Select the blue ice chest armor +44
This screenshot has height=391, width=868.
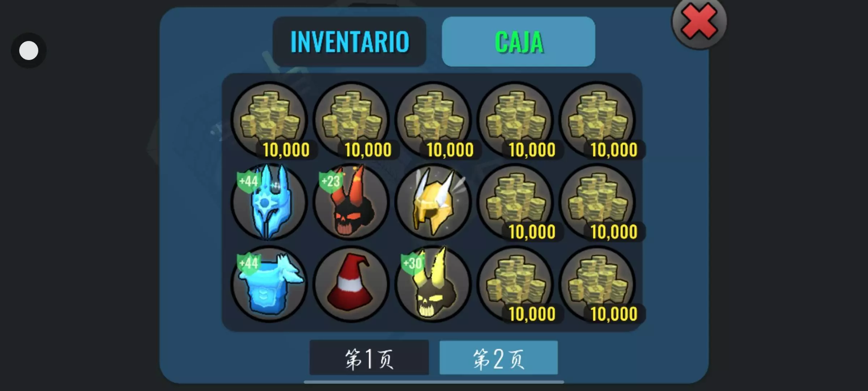coord(269,284)
